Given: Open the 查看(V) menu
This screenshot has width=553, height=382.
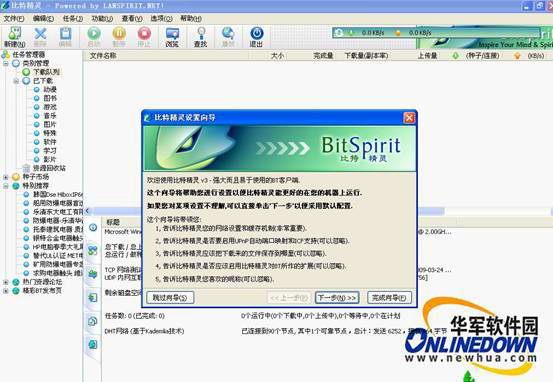Looking at the screenshot, I should click(x=132, y=18).
